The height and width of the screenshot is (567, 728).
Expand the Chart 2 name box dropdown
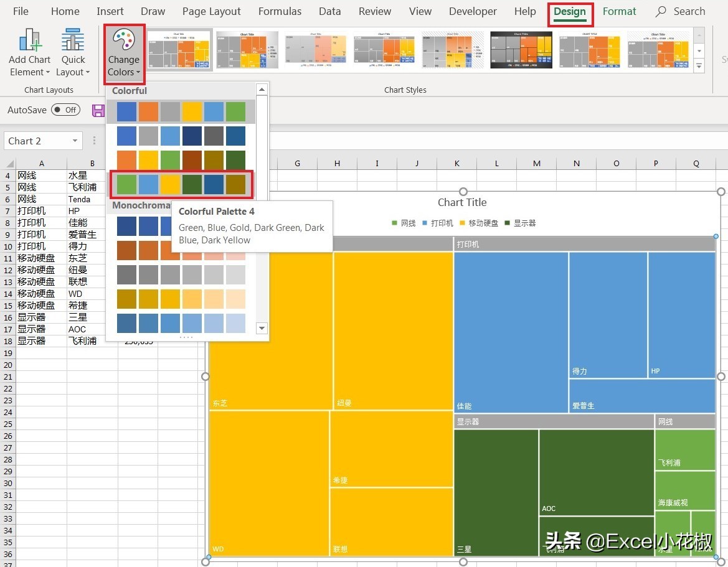point(75,141)
